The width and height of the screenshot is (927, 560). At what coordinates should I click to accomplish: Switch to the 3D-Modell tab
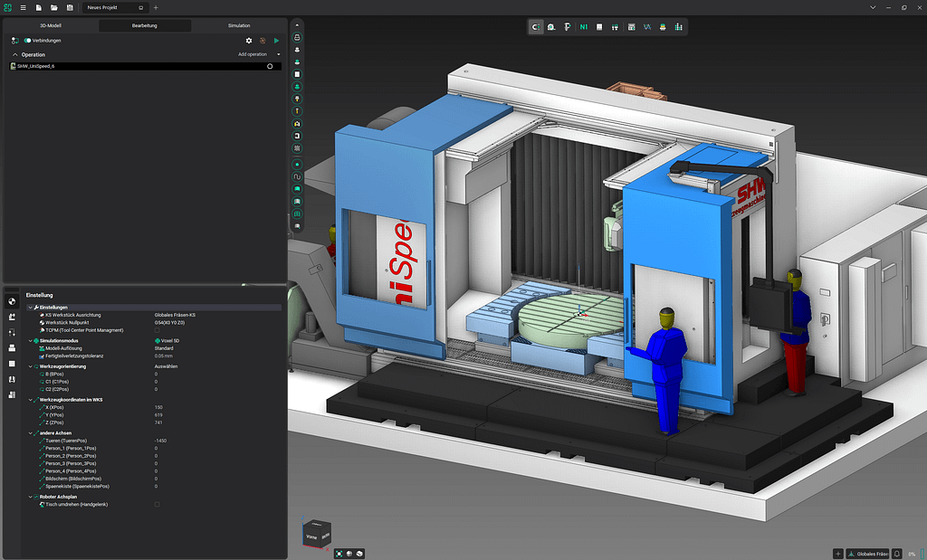pos(51,25)
